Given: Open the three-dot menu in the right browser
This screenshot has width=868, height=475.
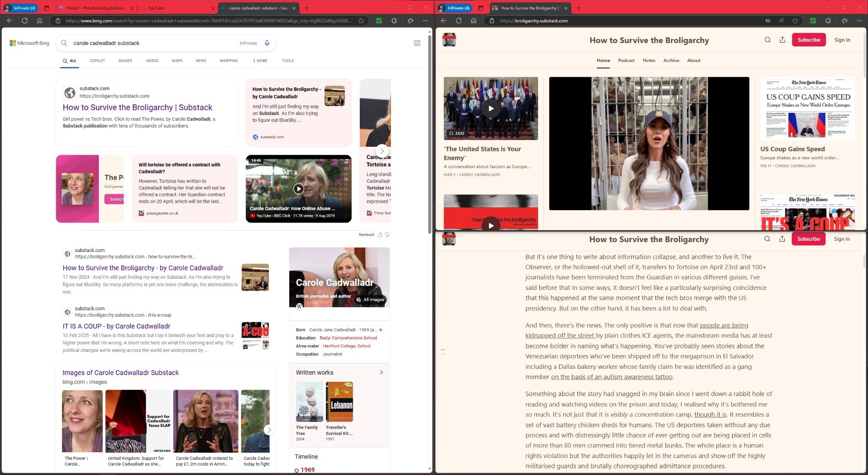Looking at the screenshot, I should tap(860, 21).
